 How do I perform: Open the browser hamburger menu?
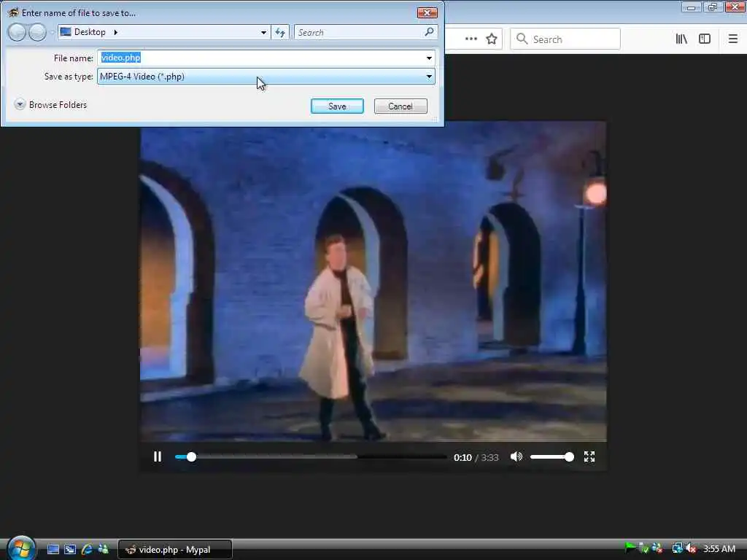[733, 39]
